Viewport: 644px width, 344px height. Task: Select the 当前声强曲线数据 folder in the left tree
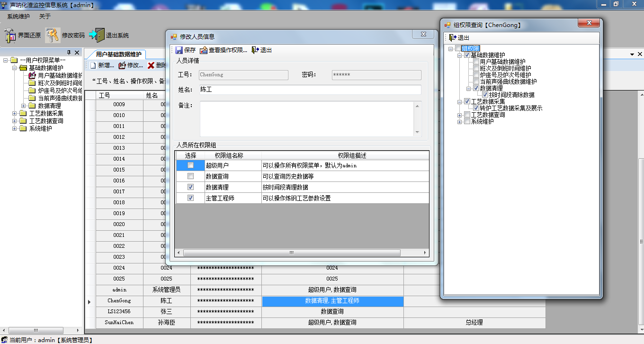point(60,98)
